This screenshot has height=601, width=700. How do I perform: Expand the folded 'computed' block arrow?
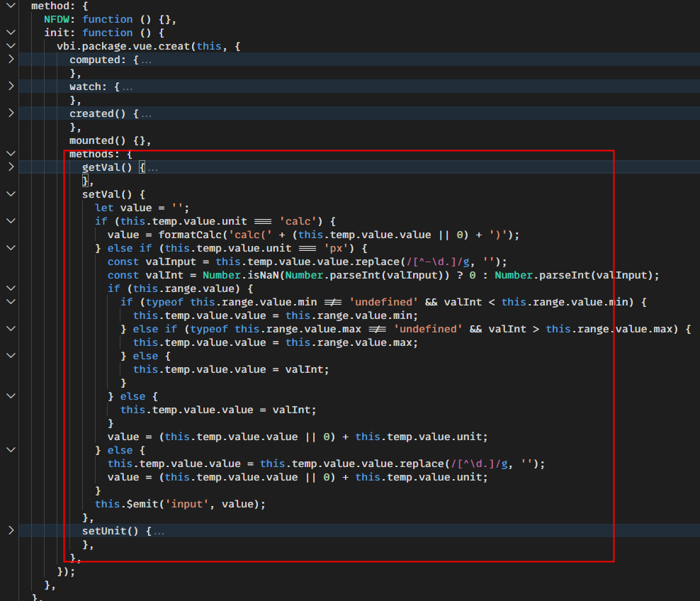pyautogui.click(x=11, y=59)
